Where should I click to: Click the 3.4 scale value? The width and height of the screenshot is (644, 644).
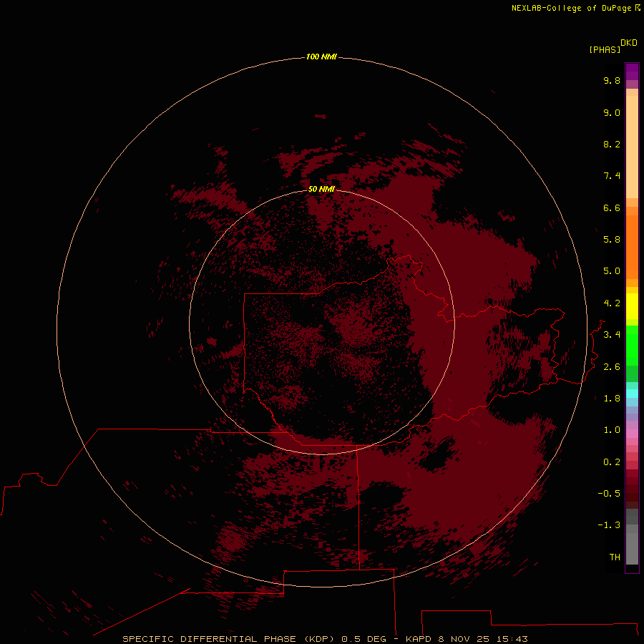pyautogui.click(x=612, y=335)
